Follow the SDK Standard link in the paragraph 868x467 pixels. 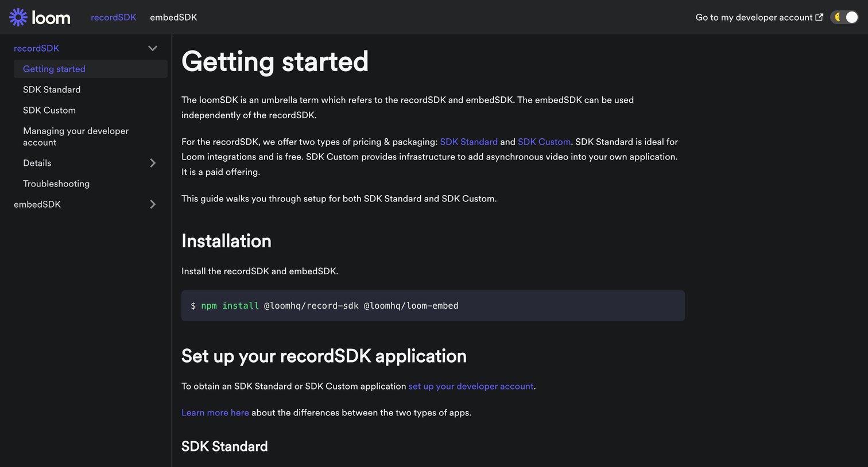click(469, 142)
